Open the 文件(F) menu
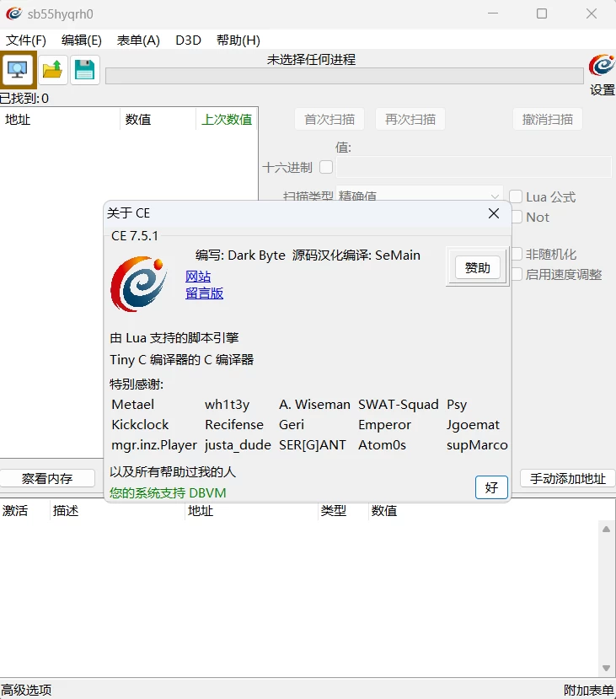 [x=26, y=40]
